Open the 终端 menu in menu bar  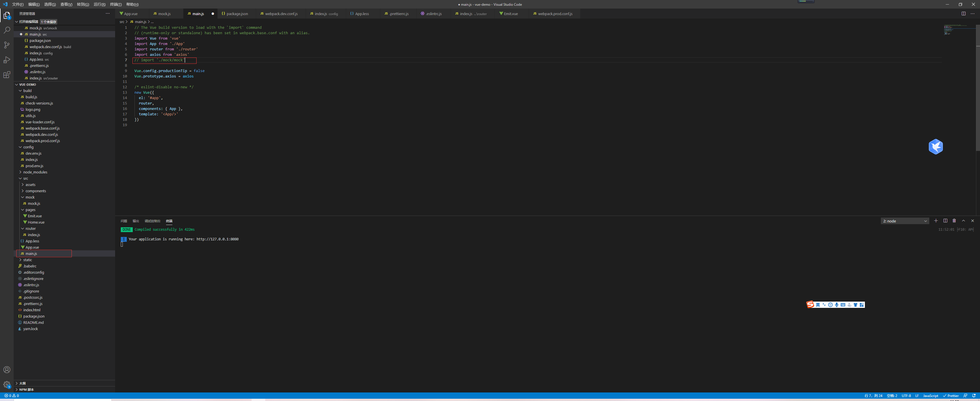[x=116, y=5]
